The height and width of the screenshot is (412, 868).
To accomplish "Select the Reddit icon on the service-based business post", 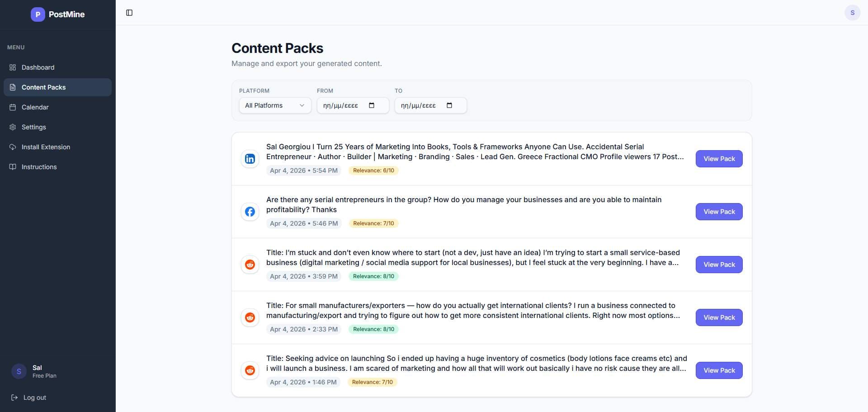I will (250, 264).
